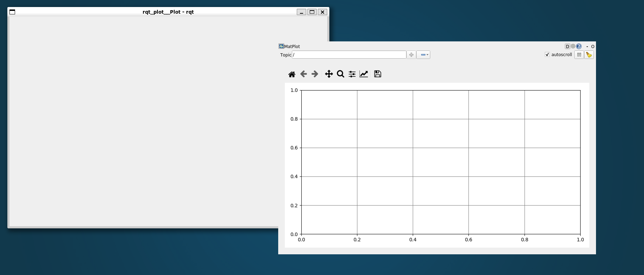Open configure subplots sliders dialog
Viewport: 644px width, 275px height.
point(352,74)
